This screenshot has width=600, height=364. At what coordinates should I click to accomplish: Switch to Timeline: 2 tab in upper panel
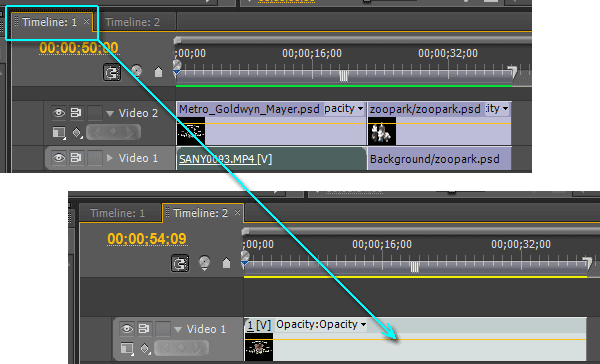(x=132, y=22)
